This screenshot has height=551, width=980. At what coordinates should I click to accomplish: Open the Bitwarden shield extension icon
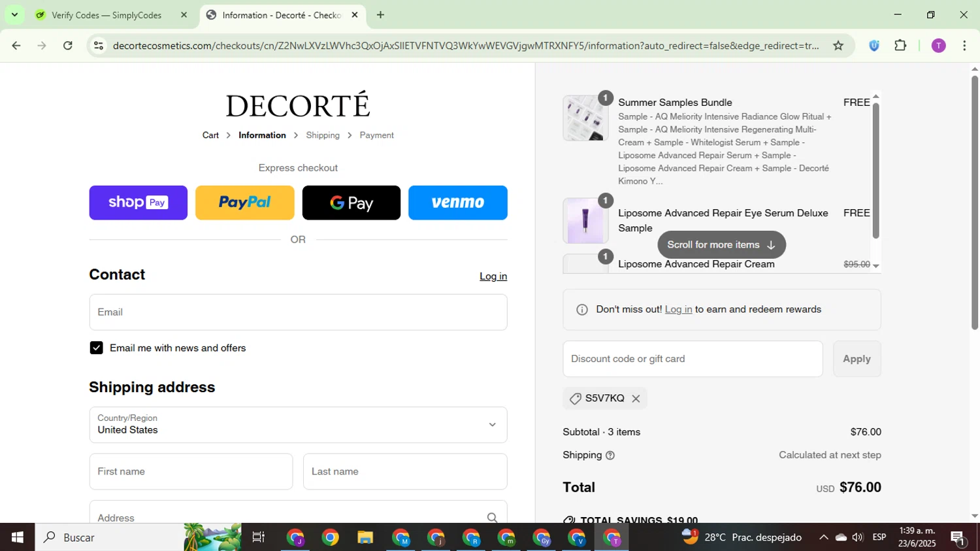874,46
